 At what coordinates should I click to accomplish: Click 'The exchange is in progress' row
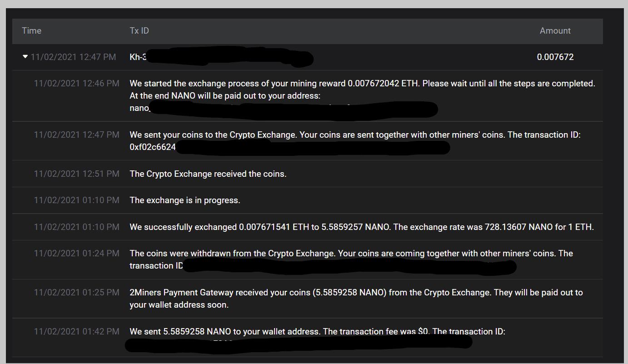(308, 200)
